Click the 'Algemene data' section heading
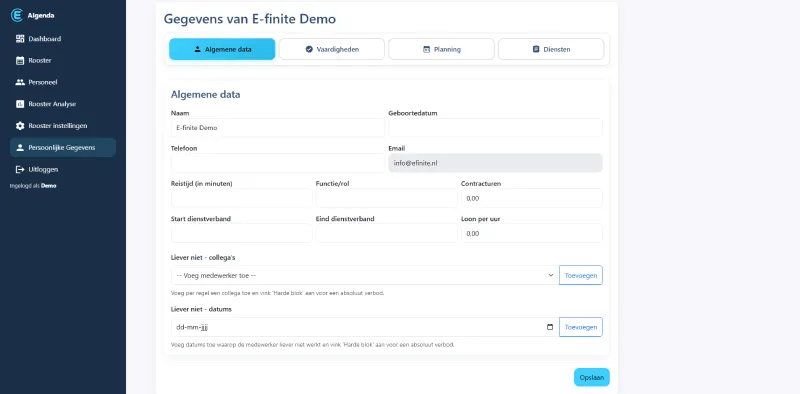This screenshot has width=800, height=394. [x=206, y=94]
